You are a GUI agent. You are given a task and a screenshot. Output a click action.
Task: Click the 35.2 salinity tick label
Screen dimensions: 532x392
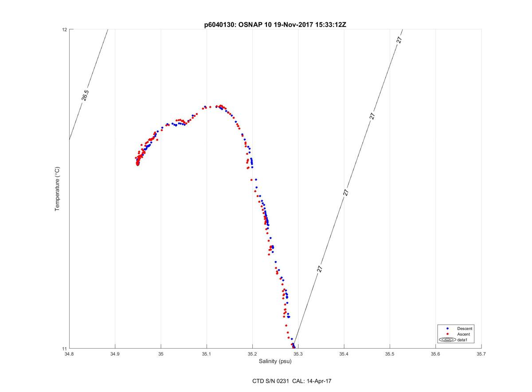pos(253,353)
